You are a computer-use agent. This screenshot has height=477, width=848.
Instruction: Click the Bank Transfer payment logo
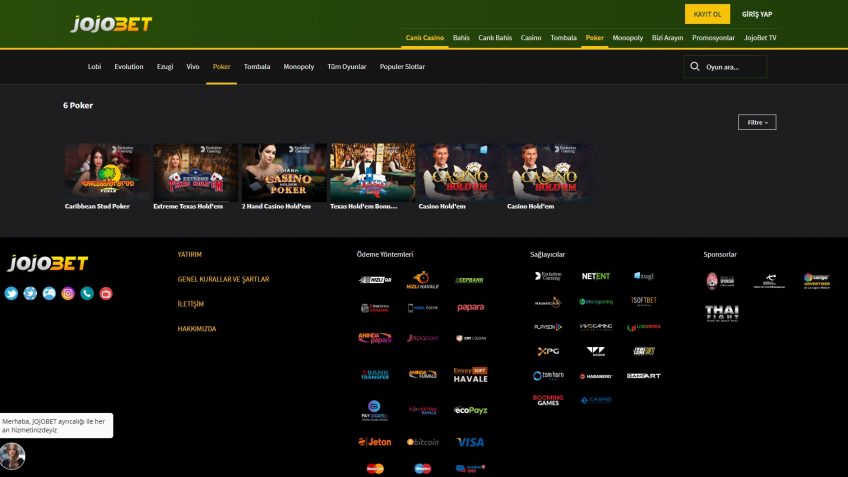click(375, 374)
